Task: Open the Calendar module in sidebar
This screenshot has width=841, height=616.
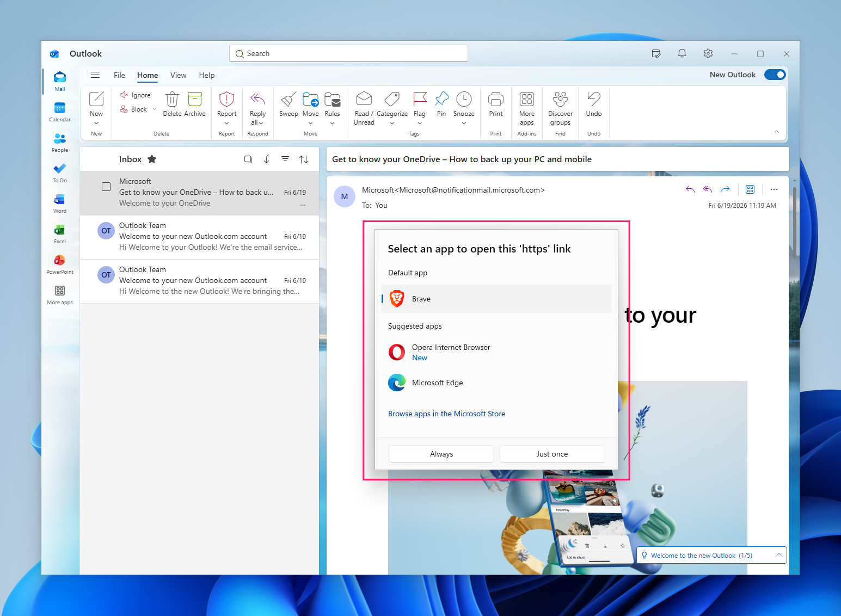Action: 60,112
